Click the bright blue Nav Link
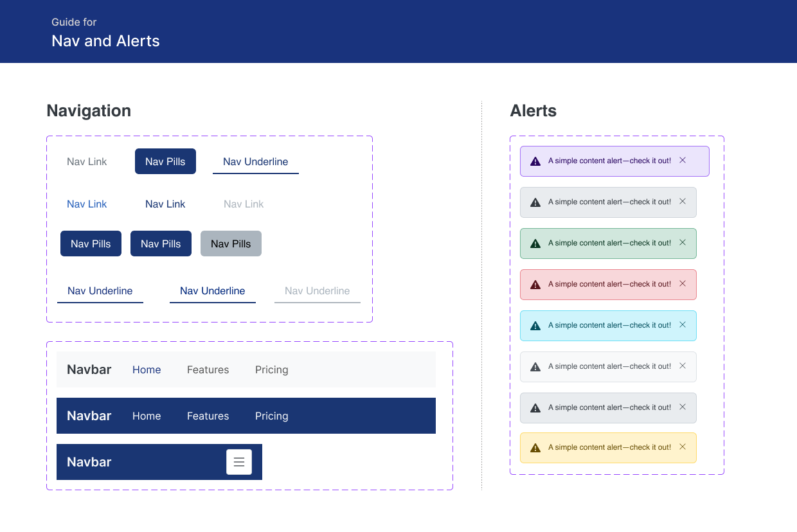 coord(87,204)
